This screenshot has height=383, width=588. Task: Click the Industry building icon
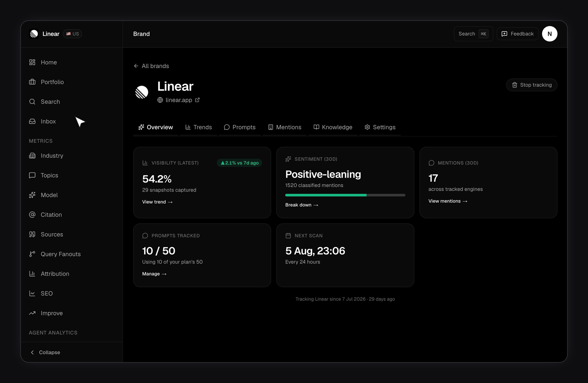(x=32, y=156)
